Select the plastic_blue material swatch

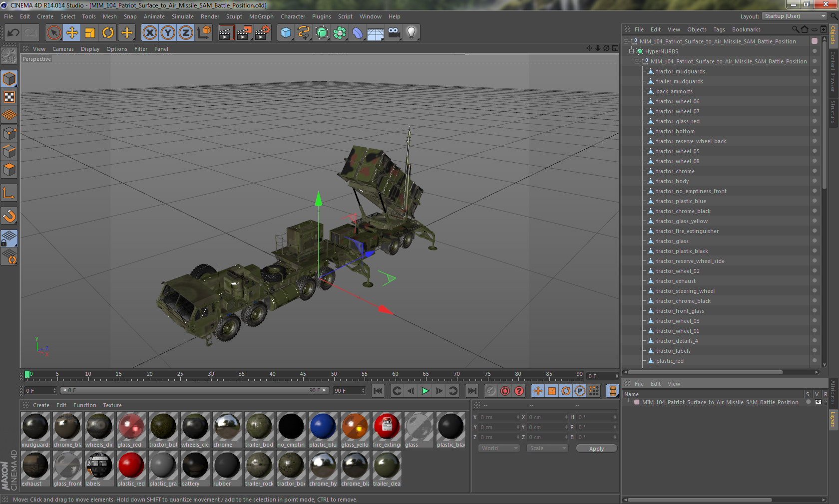click(323, 430)
